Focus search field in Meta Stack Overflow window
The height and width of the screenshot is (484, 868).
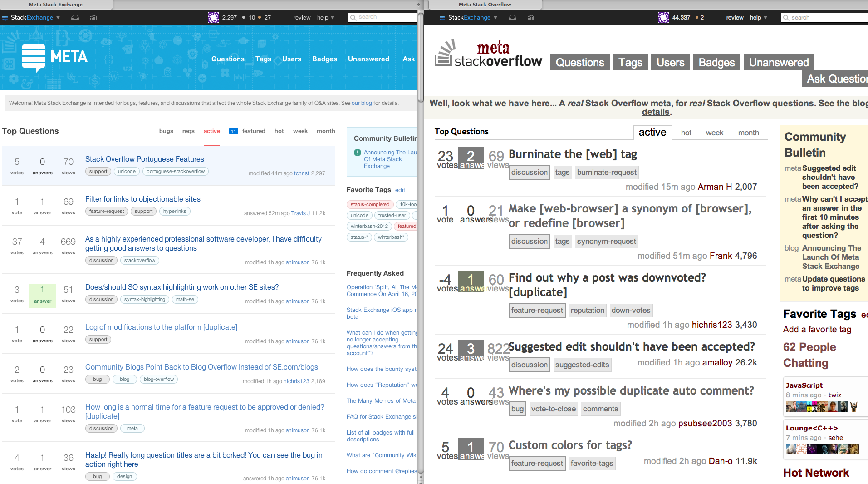point(825,18)
